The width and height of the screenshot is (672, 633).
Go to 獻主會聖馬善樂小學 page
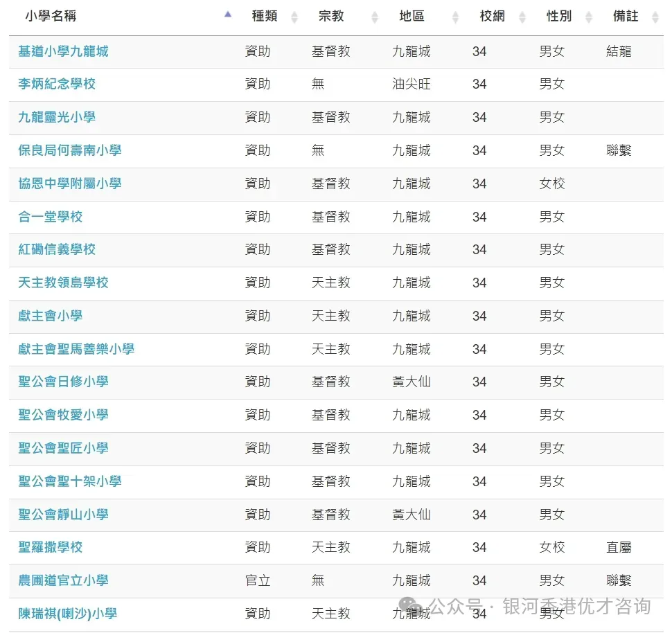coord(76,349)
